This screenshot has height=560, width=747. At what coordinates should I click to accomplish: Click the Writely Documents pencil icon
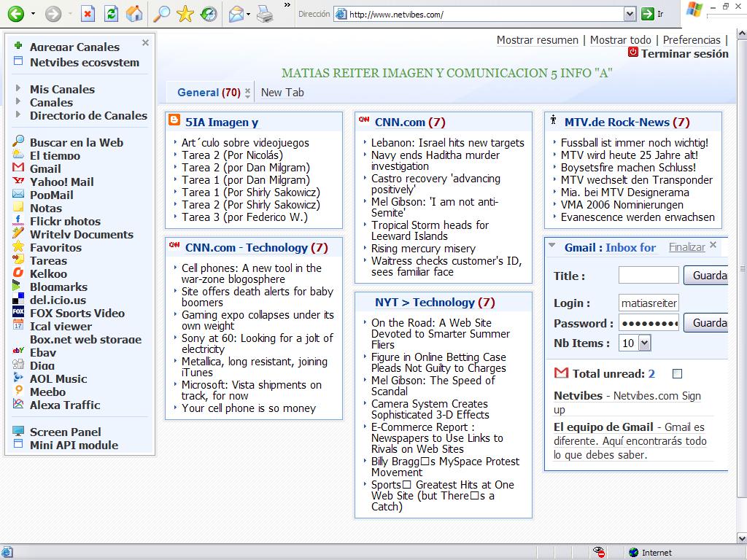pyautogui.click(x=18, y=233)
